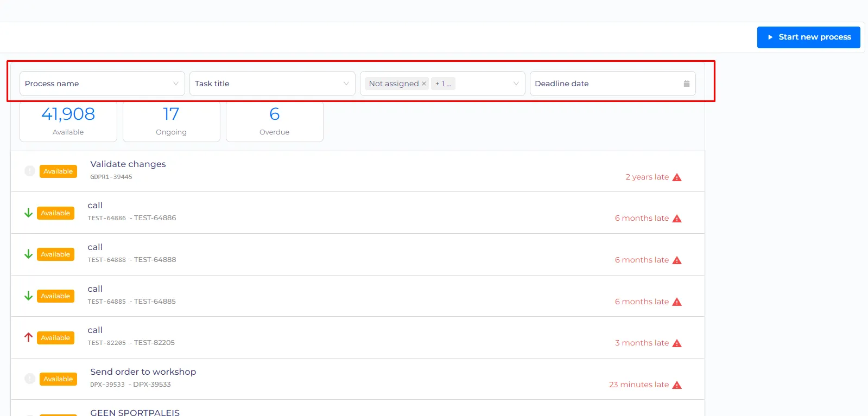Click the 23 minutes late label
This screenshot has height=416, width=868.
point(639,385)
